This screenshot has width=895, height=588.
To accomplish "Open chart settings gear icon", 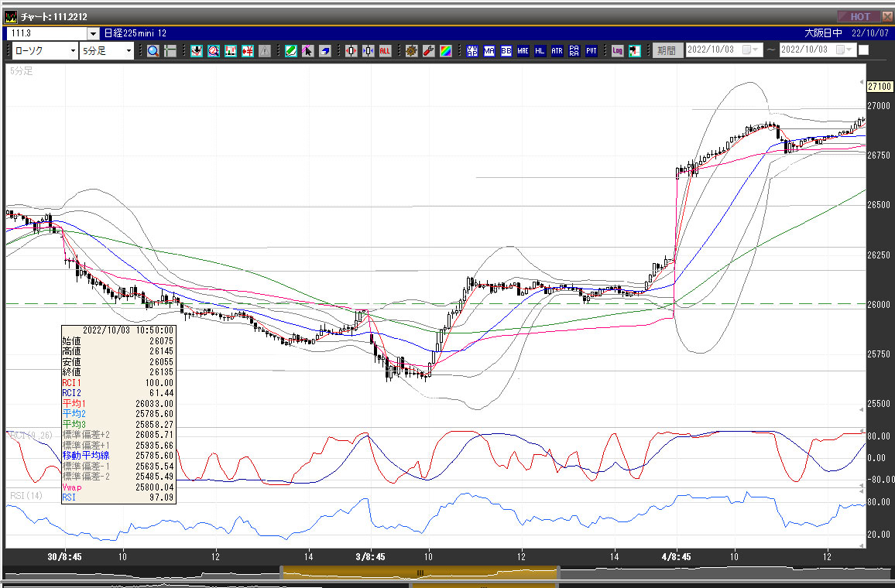I will click(x=412, y=51).
